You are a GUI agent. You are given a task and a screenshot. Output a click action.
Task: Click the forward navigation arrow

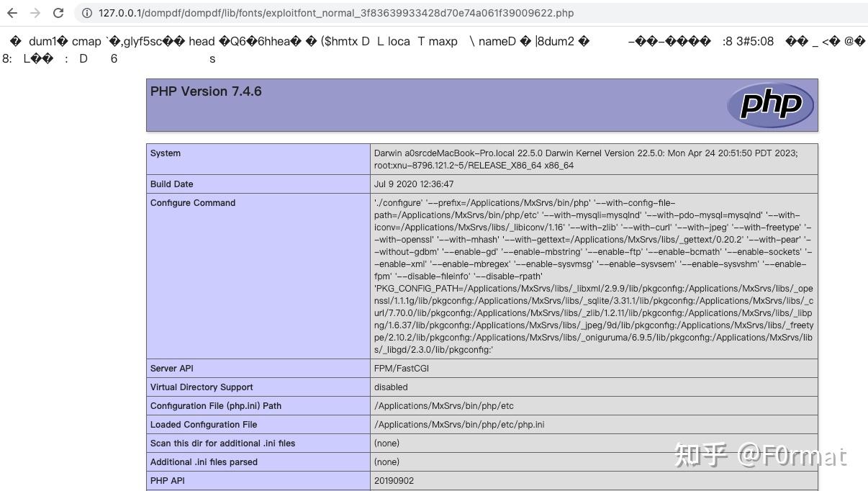(35, 12)
